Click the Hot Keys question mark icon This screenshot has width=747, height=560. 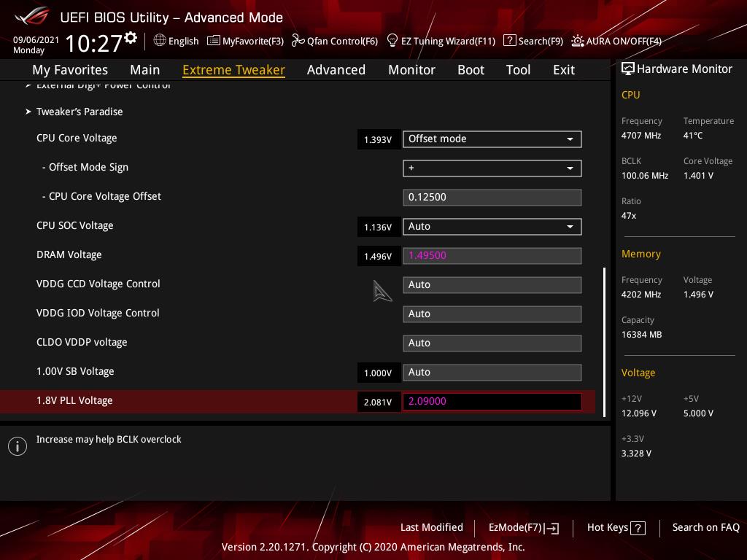(x=638, y=528)
